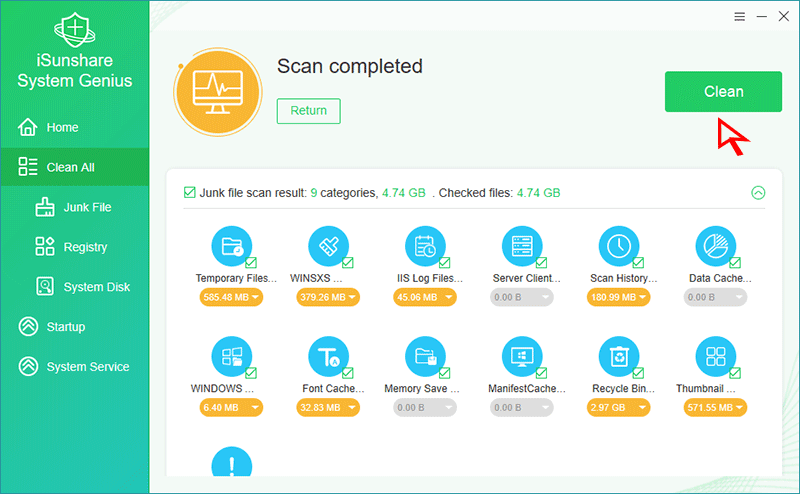Open the hamburger menu in title bar
800x494 pixels.
point(739,17)
